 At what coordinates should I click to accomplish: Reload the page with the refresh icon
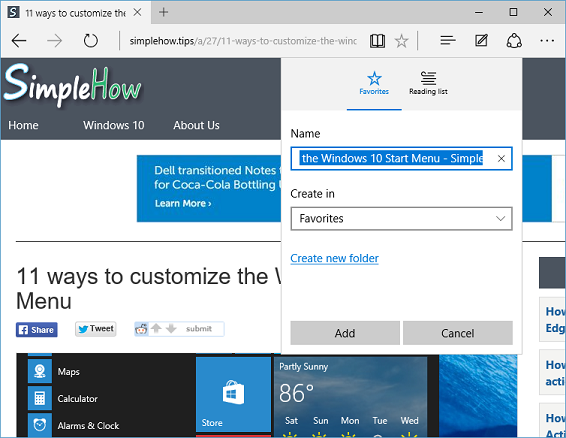tap(91, 41)
